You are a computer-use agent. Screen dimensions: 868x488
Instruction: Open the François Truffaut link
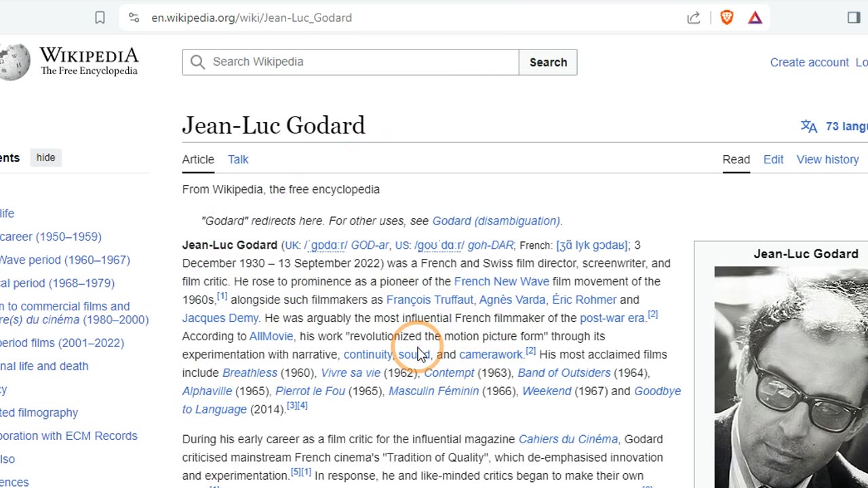click(x=430, y=300)
